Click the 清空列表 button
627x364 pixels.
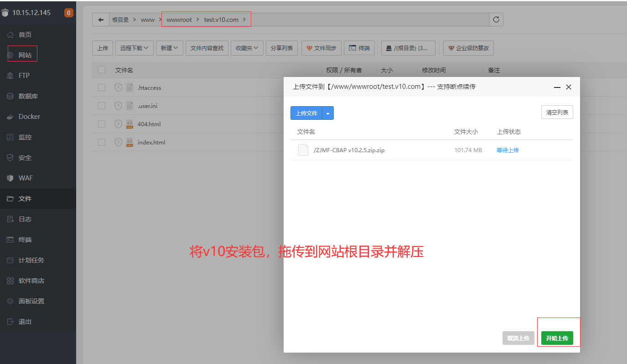point(557,112)
